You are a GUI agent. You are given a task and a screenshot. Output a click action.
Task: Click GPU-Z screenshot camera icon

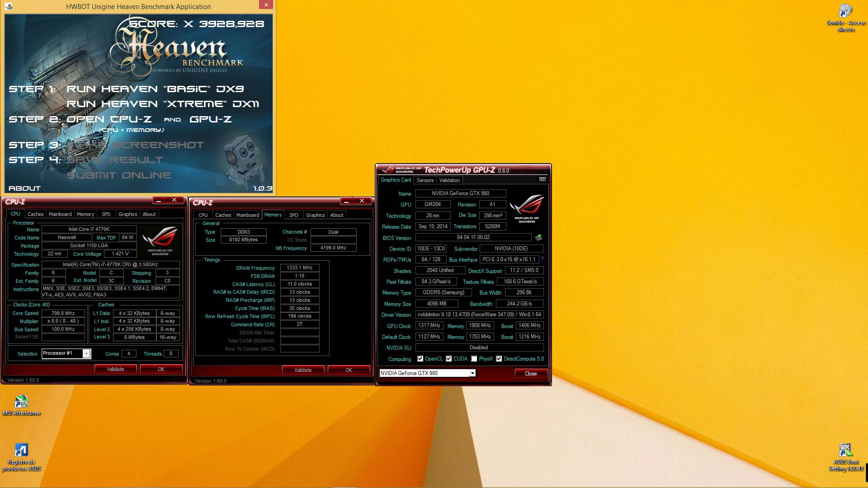[542, 179]
